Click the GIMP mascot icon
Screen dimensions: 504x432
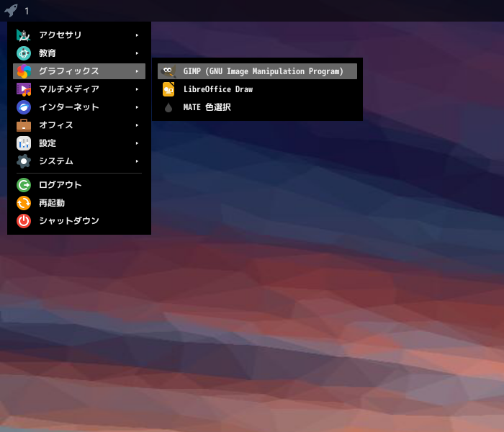[x=168, y=71]
